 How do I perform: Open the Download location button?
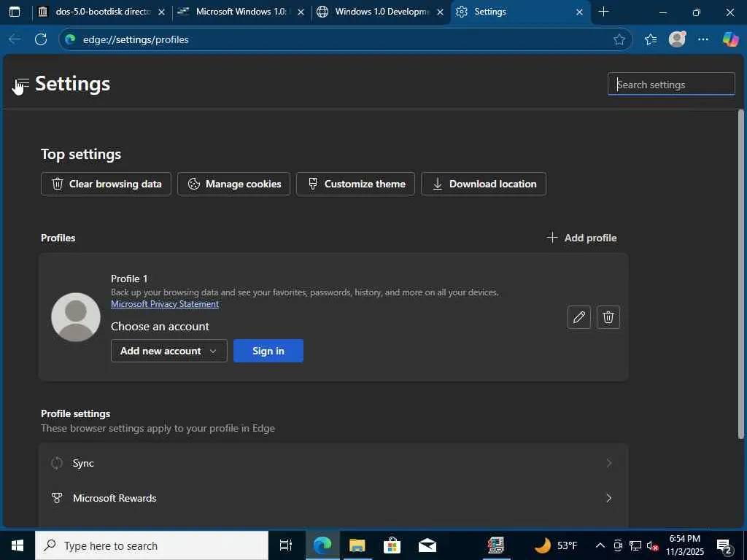pos(484,184)
